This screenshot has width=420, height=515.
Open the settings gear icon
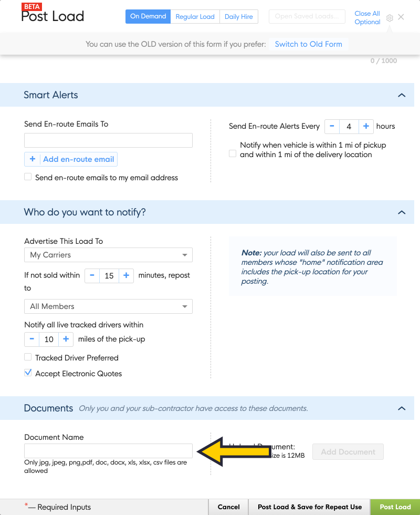click(x=390, y=18)
